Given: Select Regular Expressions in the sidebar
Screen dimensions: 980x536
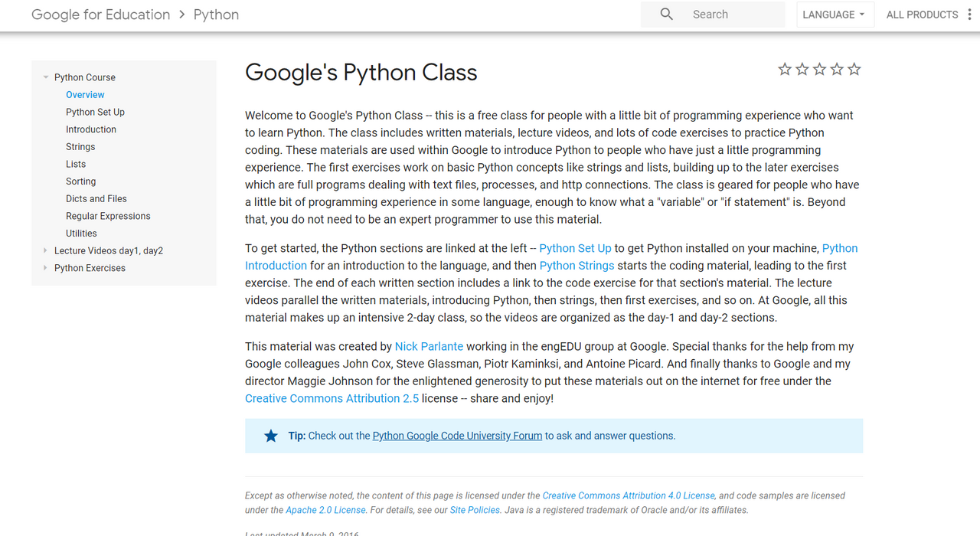Looking at the screenshot, I should [108, 216].
